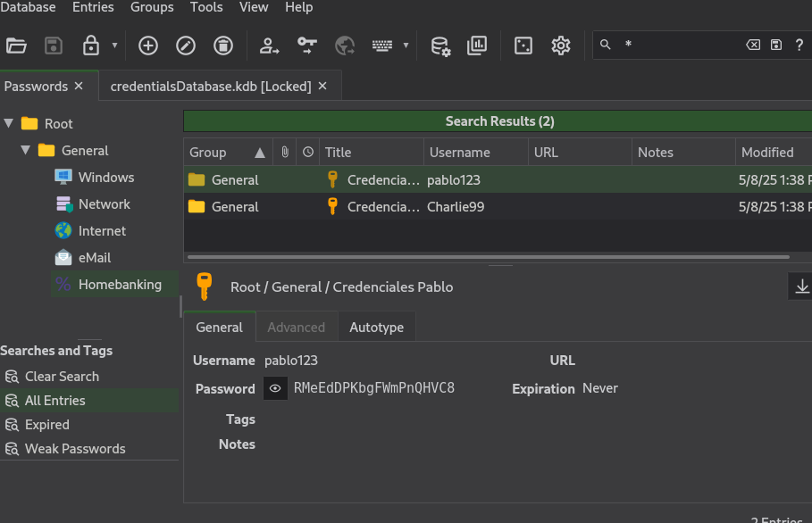Hide the entry preview panel arrow button
812x523 pixels.
[801, 286]
